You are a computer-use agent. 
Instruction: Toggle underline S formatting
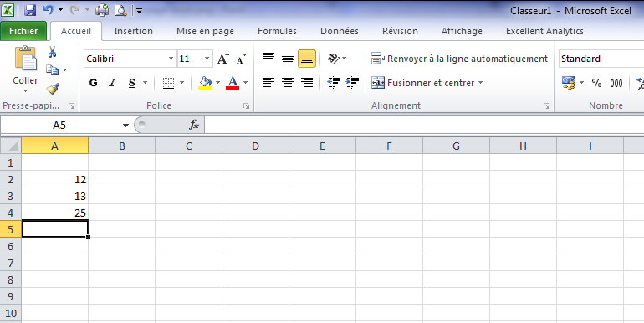pos(132,83)
